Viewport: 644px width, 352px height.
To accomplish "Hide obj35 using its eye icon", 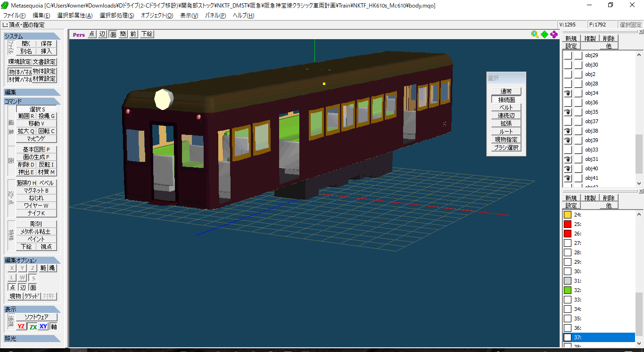I will coord(568,112).
